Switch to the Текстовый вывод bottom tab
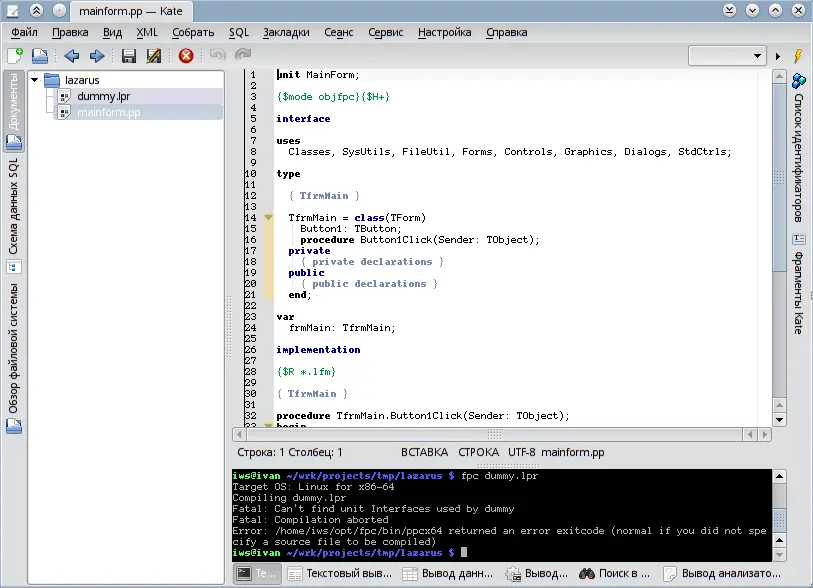The height and width of the screenshot is (588, 813). click(340, 573)
